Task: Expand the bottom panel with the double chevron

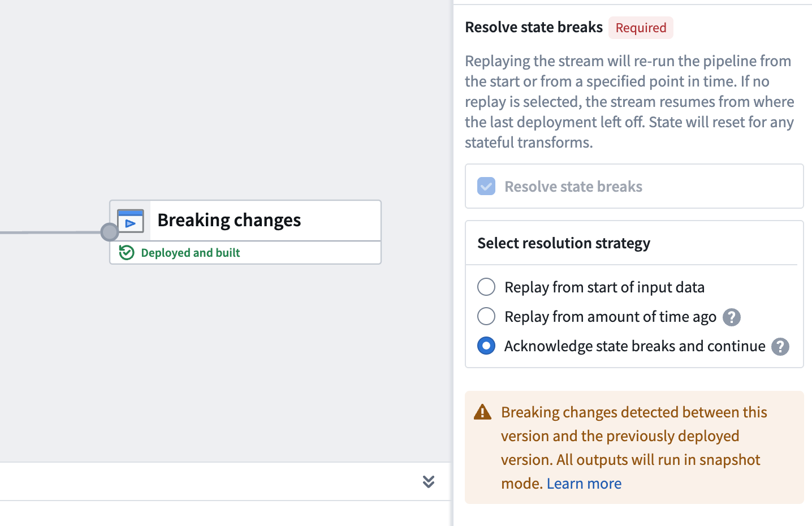Action: pos(429,481)
